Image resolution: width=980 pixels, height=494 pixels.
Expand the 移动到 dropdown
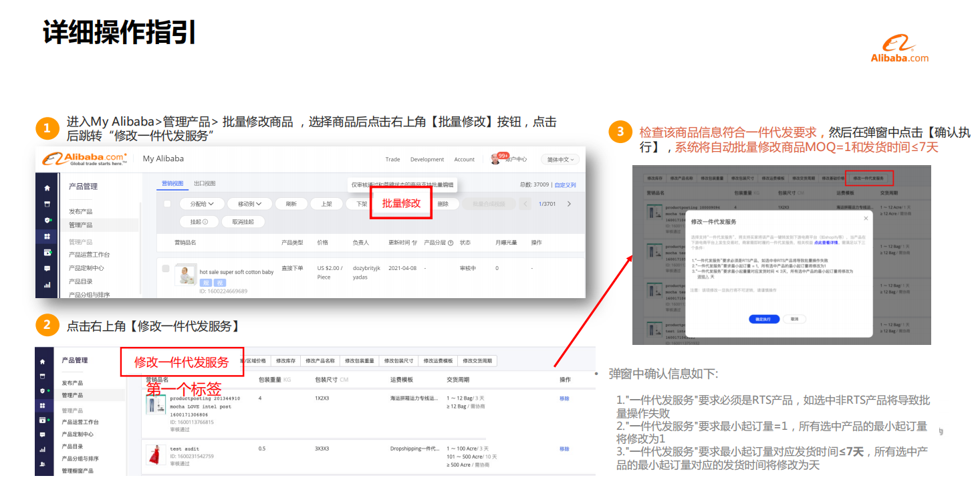pyautogui.click(x=249, y=204)
